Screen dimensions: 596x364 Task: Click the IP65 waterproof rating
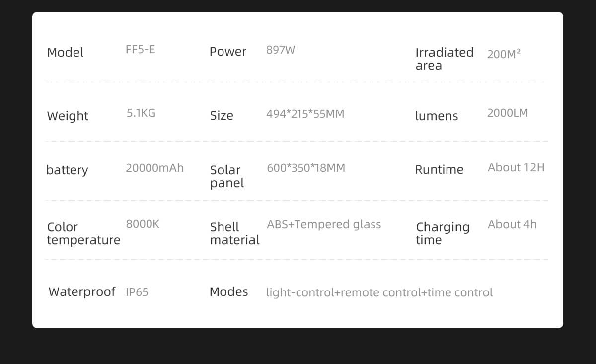click(x=137, y=292)
